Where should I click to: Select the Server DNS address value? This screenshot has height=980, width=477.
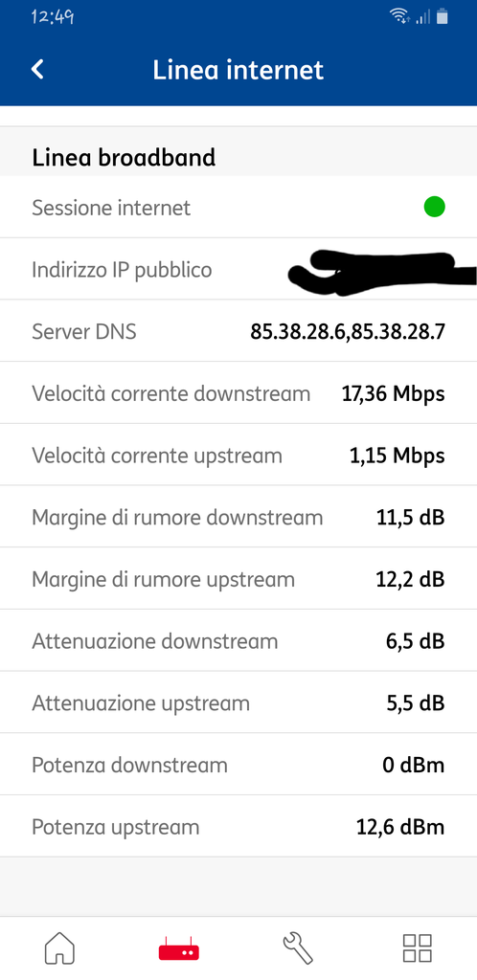(348, 332)
